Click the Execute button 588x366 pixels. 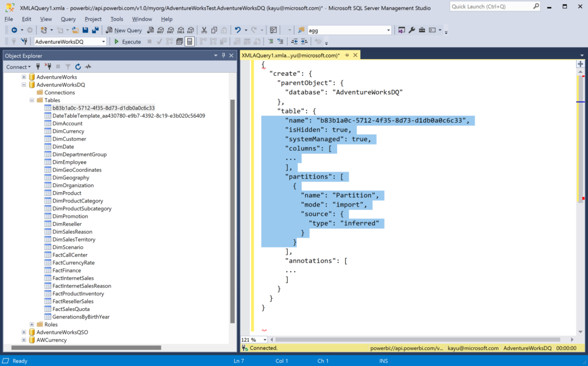127,41
